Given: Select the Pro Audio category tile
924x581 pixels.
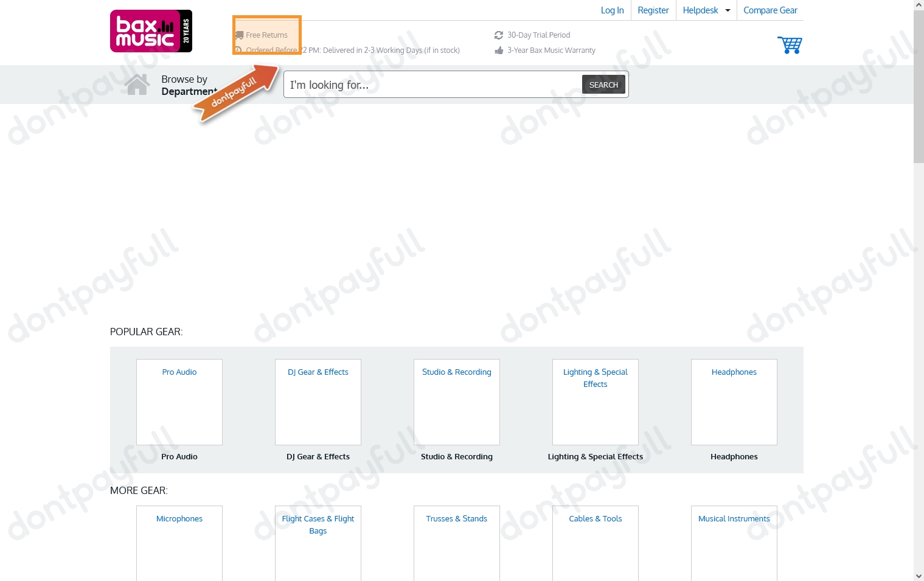Looking at the screenshot, I should [179, 402].
